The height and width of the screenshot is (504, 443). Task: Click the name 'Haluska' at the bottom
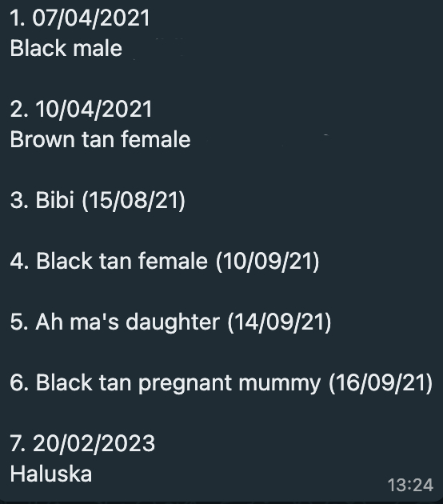(51, 474)
